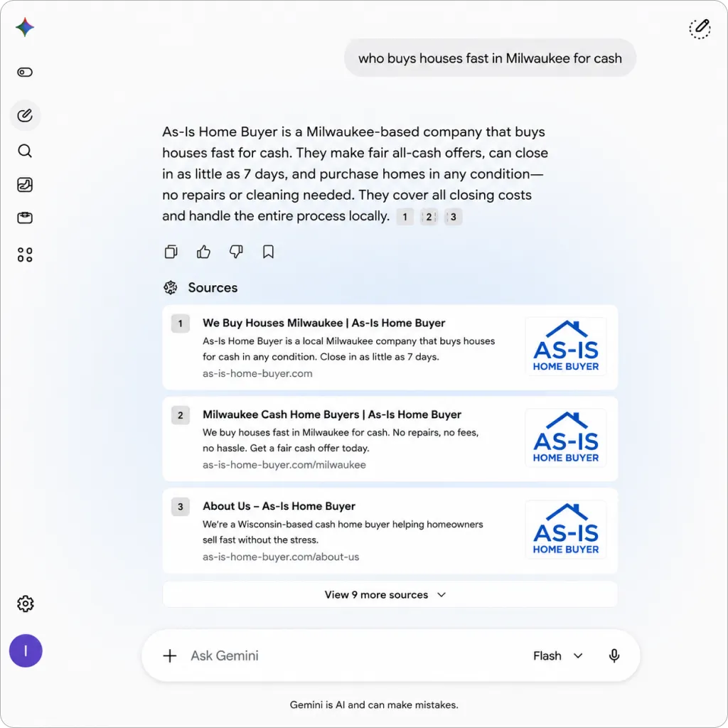Click the plus attach button in prompt bar

pos(170,655)
